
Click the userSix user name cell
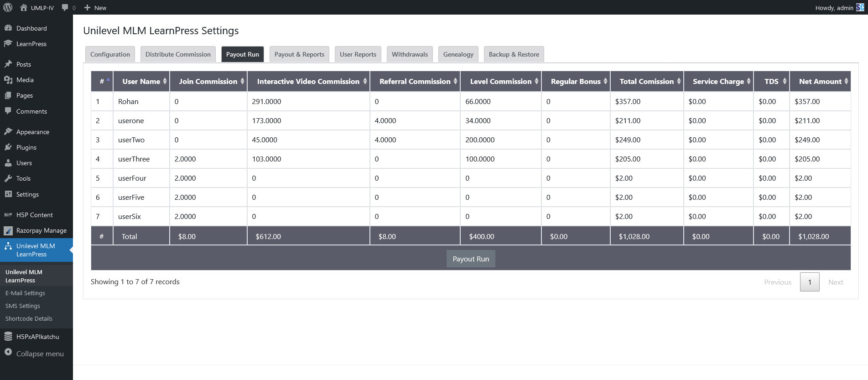point(141,216)
